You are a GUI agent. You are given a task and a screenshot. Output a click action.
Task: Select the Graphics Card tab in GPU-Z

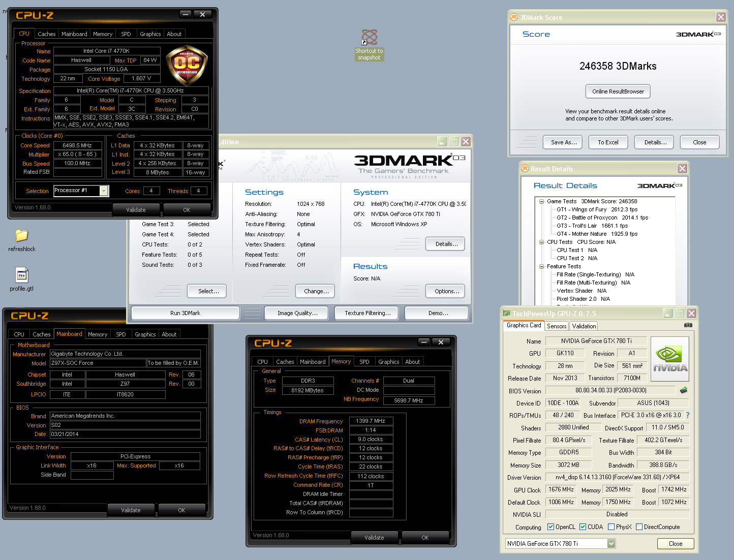(x=524, y=325)
